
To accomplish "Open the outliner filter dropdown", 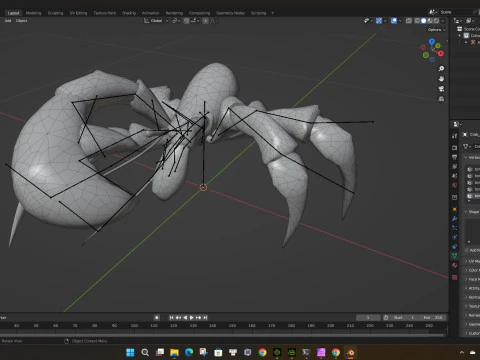I will pos(469,21).
